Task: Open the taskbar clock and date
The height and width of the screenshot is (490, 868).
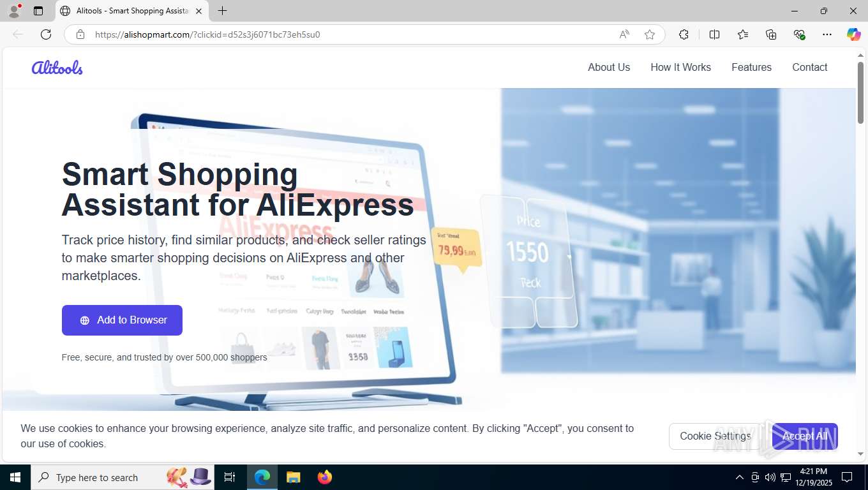Action: click(813, 477)
